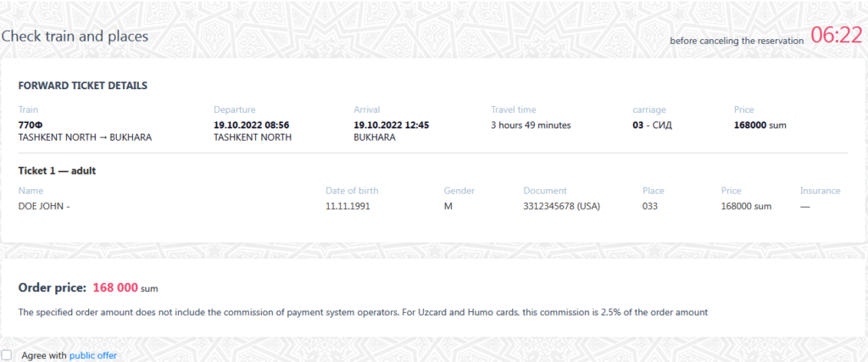
Task: Click carriage value '03 - СИД'
Action: click(x=652, y=125)
